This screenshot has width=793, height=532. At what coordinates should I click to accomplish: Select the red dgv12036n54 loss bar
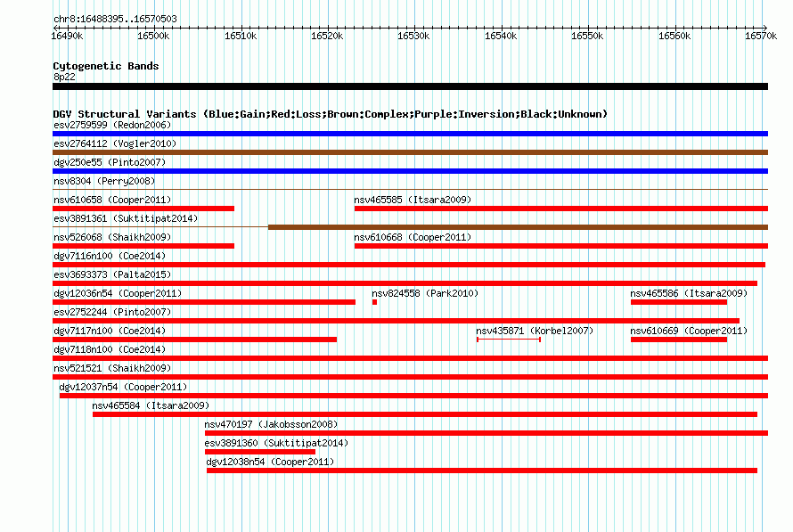pos(204,302)
